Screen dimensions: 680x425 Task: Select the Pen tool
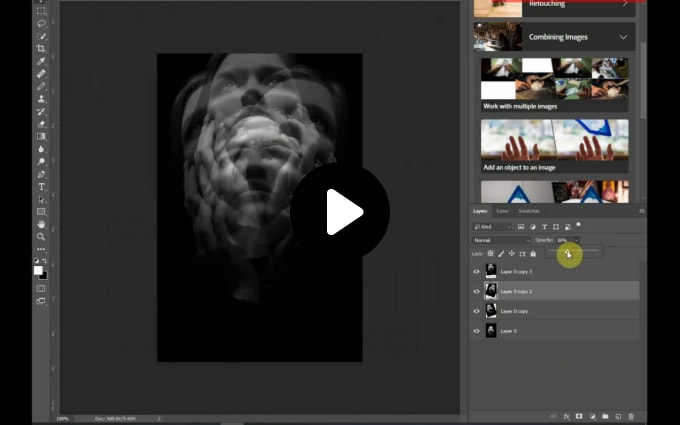click(x=41, y=174)
